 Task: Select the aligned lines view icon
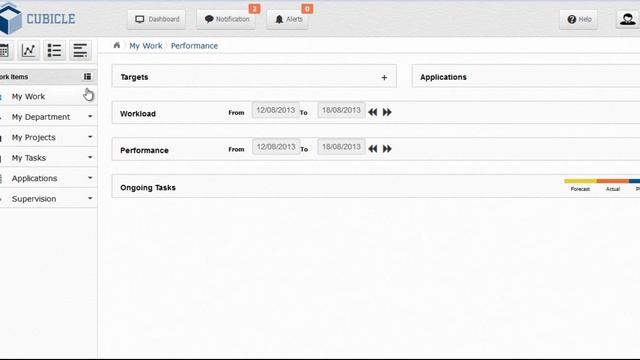tap(80, 51)
